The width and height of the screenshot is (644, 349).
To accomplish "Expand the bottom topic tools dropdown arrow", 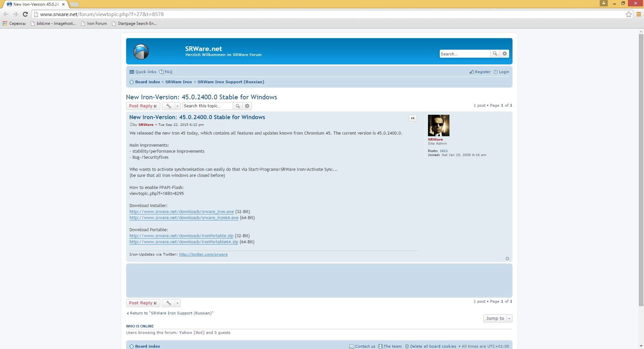I will (177, 303).
